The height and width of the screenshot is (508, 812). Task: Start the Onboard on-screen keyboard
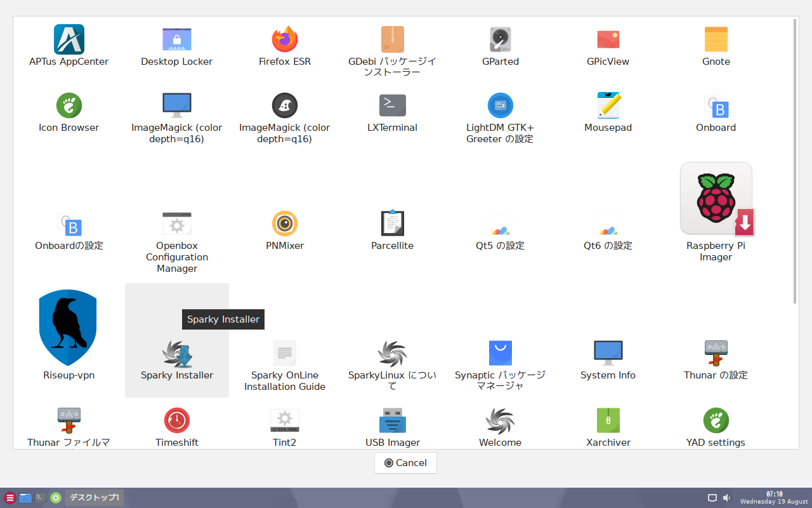coord(716,112)
